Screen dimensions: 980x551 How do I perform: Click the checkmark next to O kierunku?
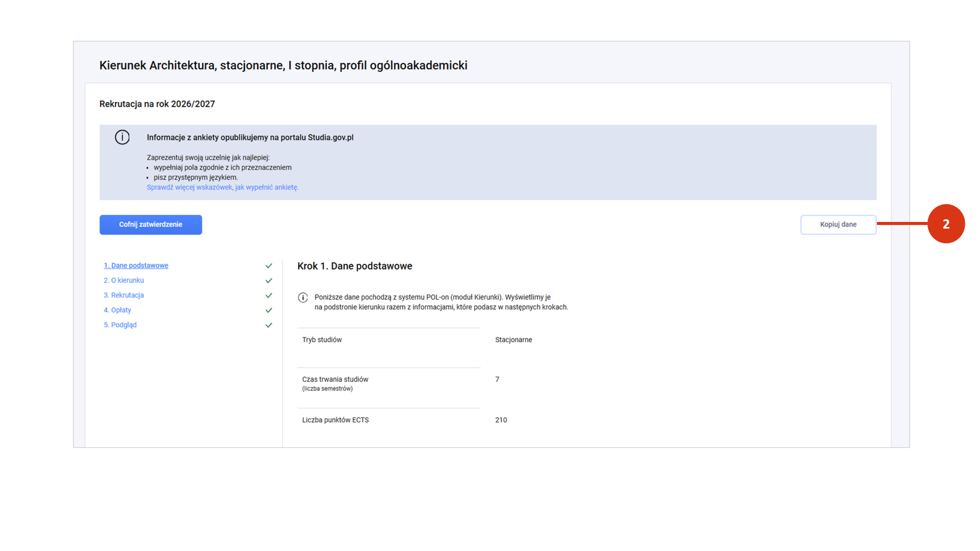tap(269, 281)
